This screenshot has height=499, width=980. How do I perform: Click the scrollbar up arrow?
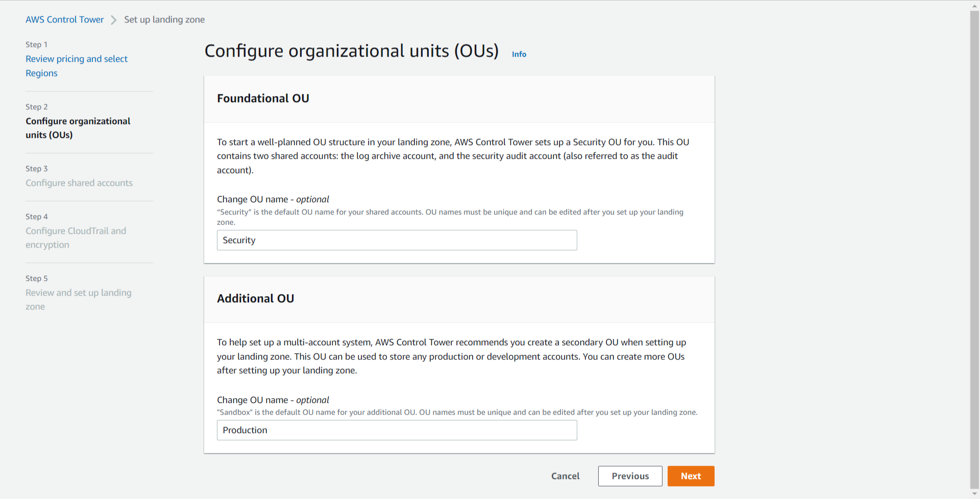[974, 6]
